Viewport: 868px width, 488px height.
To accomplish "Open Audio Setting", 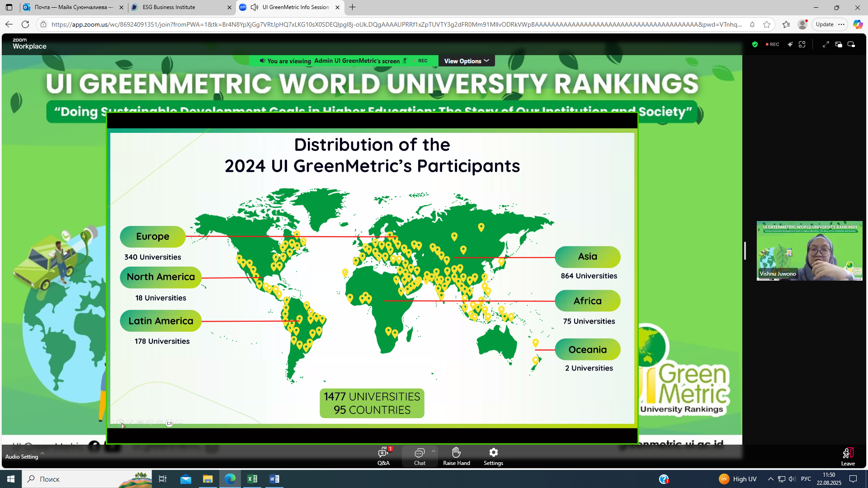I will point(21,457).
